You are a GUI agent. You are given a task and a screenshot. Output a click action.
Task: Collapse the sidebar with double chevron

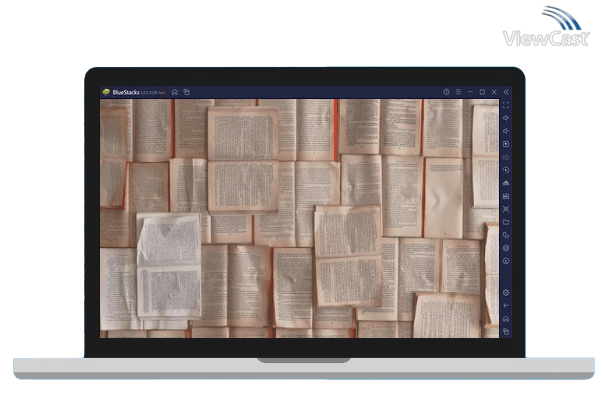pos(506,92)
